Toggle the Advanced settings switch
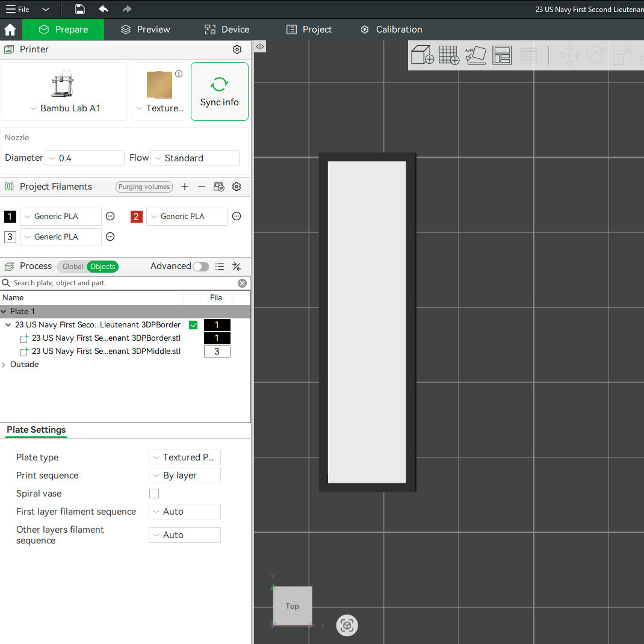 200,267
